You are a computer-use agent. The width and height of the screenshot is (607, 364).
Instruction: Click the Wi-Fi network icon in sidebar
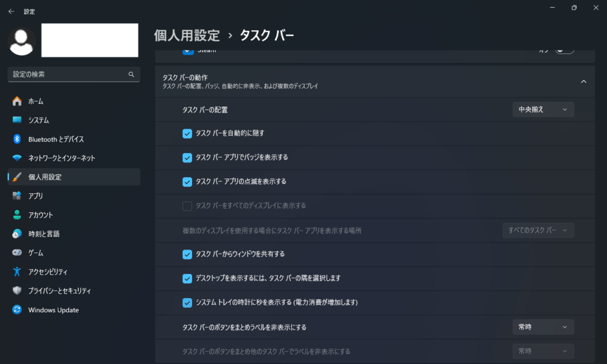(17, 158)
